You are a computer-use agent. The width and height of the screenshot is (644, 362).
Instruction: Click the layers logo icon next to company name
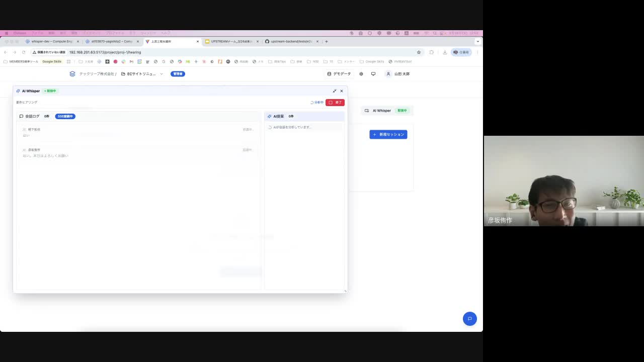72,74
